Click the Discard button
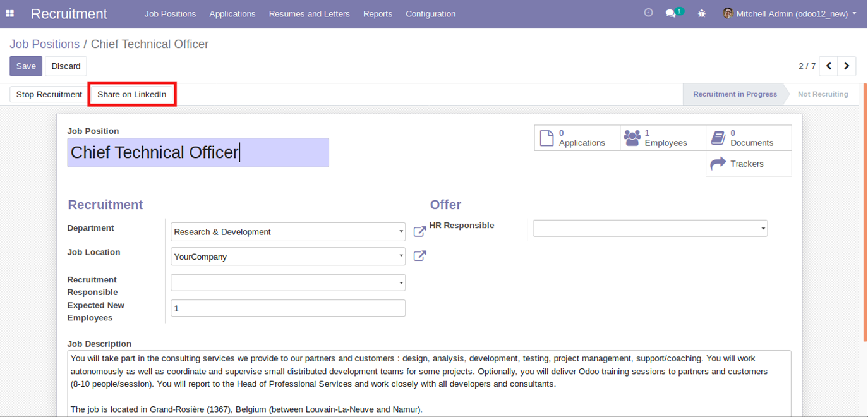This screenshot has width=868, height=417. tap(66, 66)
